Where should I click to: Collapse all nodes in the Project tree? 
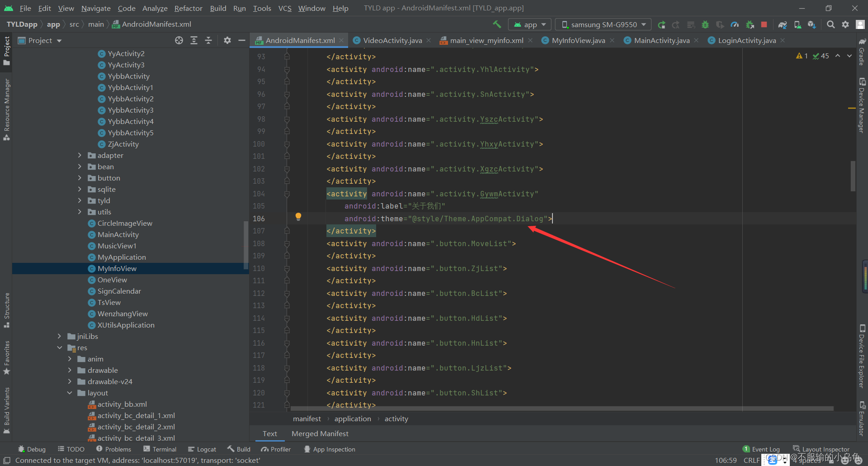click(x=208, y=40)
